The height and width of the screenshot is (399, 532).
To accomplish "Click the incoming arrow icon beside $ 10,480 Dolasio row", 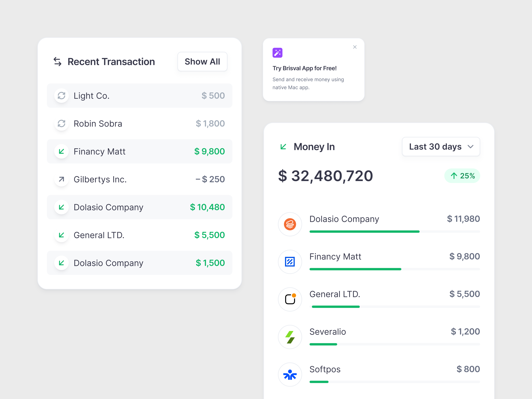I will pos(62,207).
